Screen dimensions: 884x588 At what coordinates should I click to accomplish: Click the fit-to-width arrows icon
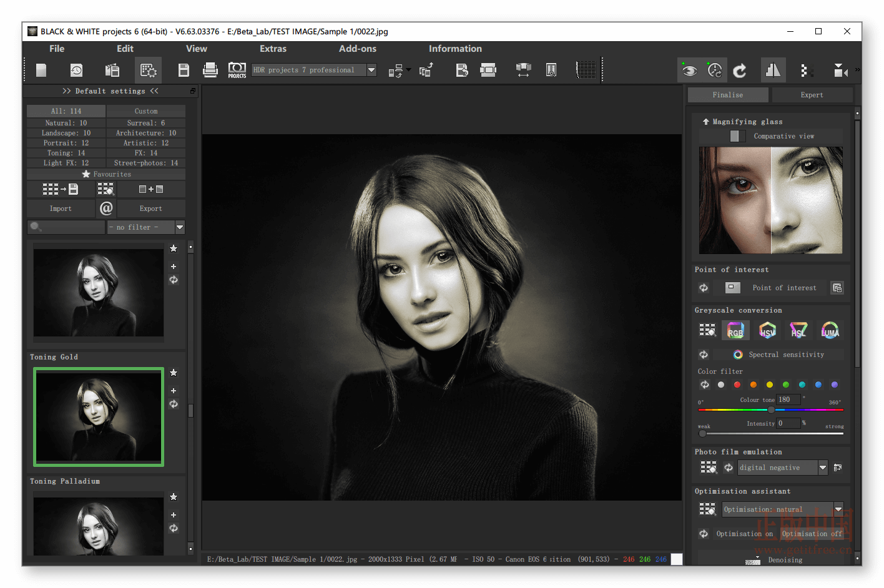pyautogui.click(x=523, y=71)
